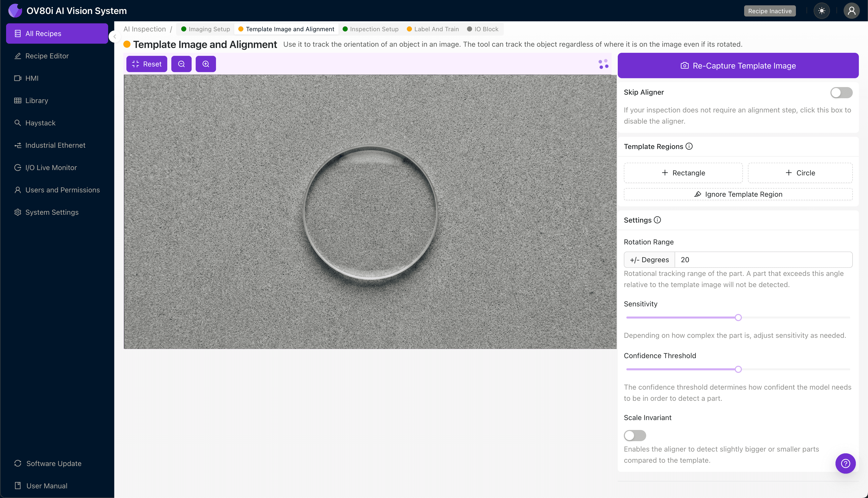Screen dimensions: 868x498
Task: Show the Template Regions info tooltip
Action: (x=689, y=146)
